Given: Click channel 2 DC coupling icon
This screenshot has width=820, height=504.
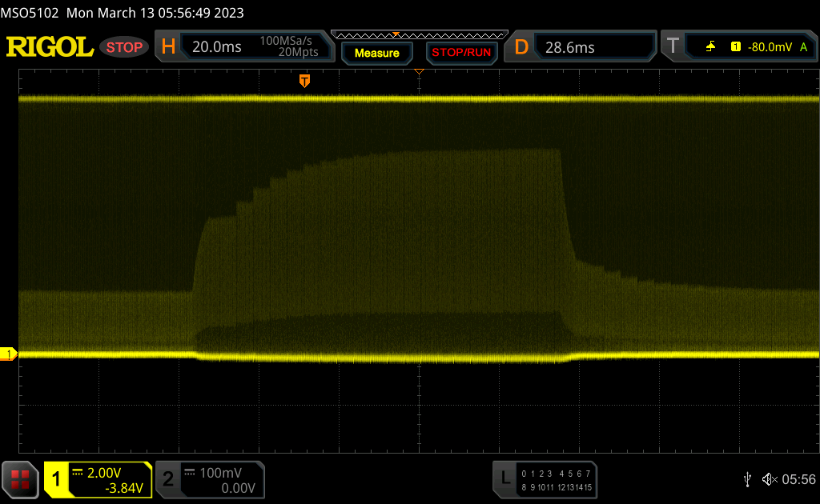Looking at the screenshot, I should tap(189, 472).
